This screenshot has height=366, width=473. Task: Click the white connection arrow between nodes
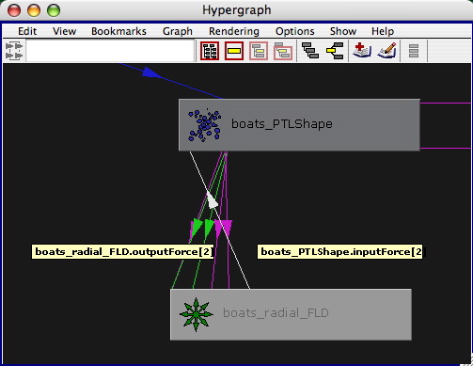click(212, 200)
